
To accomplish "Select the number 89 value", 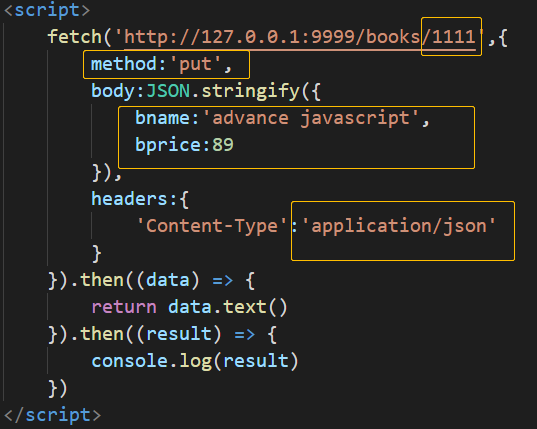I will point(223,145).
